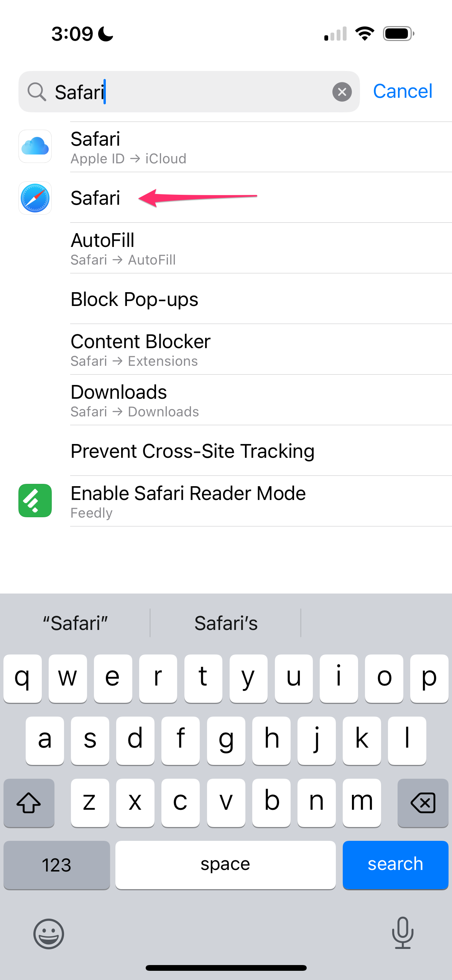Viewport: 452px width, 980px height.
Task: Tap inside the Safari search field
Action: pyautogui.click(x=189, y=92)
